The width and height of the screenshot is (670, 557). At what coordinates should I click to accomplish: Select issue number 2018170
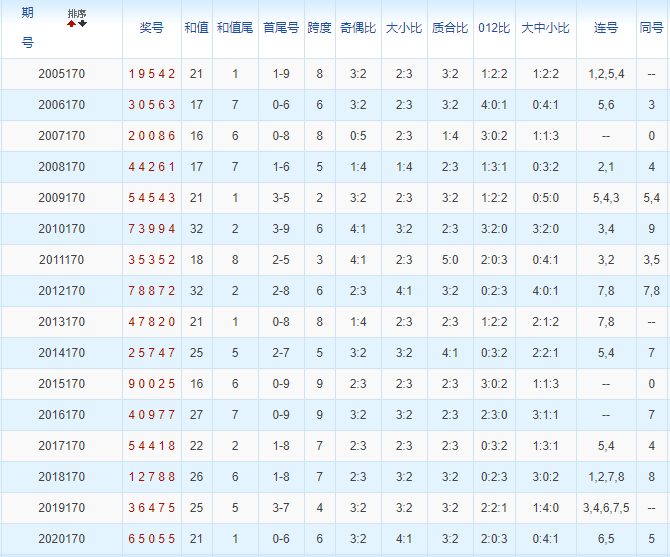coord(62,477)
